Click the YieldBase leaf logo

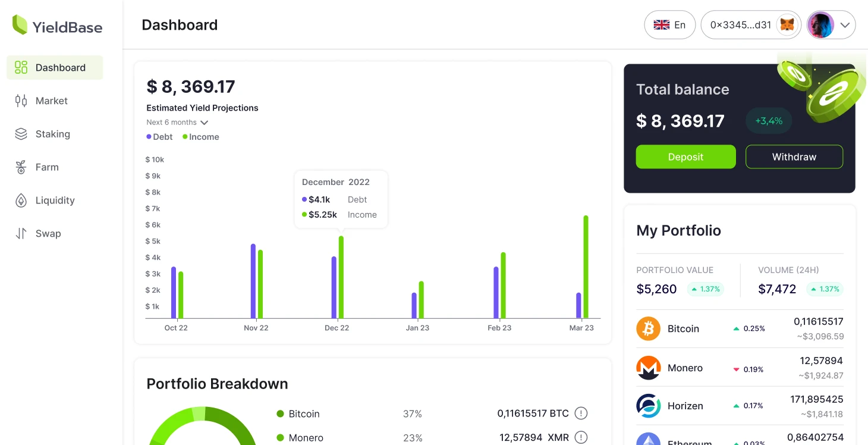click(18, 26)
